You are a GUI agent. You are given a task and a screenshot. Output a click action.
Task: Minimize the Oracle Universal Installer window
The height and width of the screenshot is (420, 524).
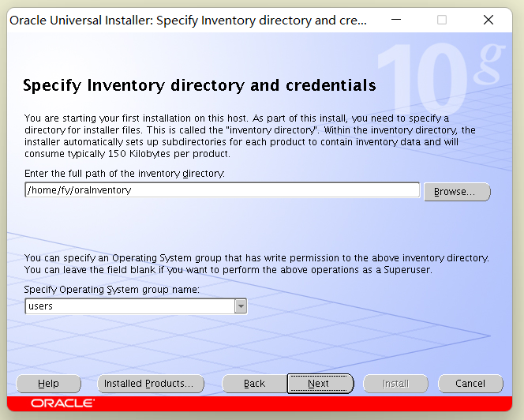396,20
